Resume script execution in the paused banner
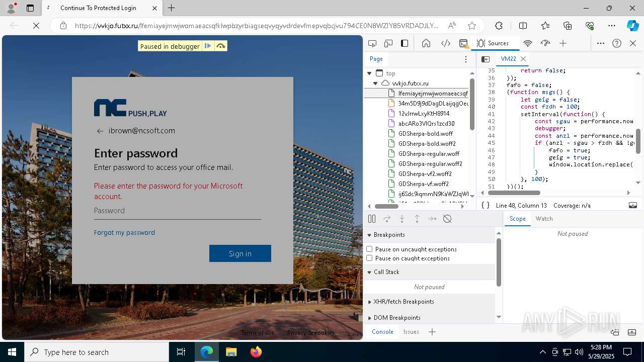Screen dimensions: 644x362 pos(208,46)
